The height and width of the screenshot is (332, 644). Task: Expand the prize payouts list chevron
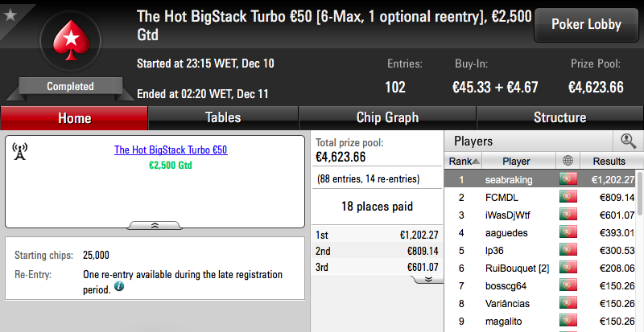428,279
